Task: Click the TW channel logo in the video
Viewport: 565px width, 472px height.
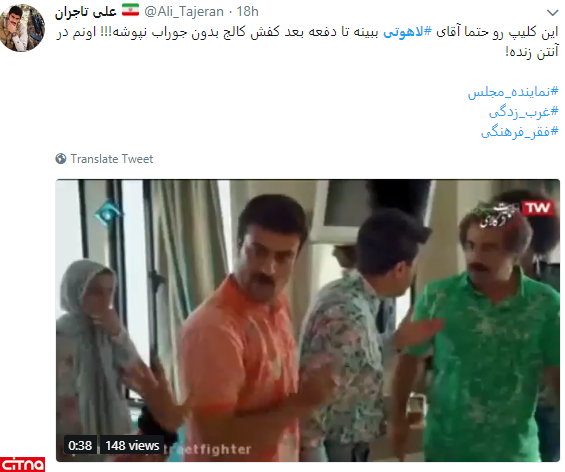Action: tap(538, 208)
